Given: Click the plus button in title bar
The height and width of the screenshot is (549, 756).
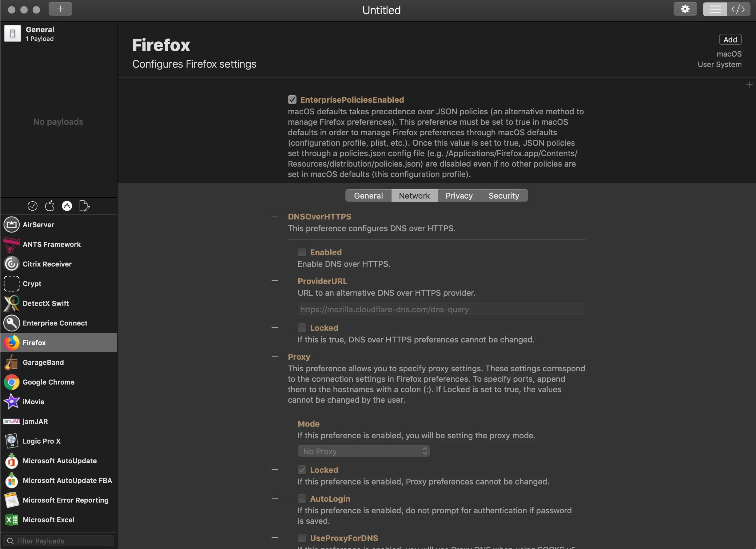Looking at the screenshot, I should [x=60, y=9].
